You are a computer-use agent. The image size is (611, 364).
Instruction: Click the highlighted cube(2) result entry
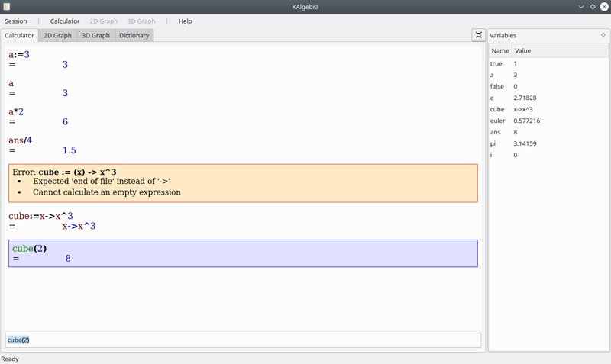[243, 253]
